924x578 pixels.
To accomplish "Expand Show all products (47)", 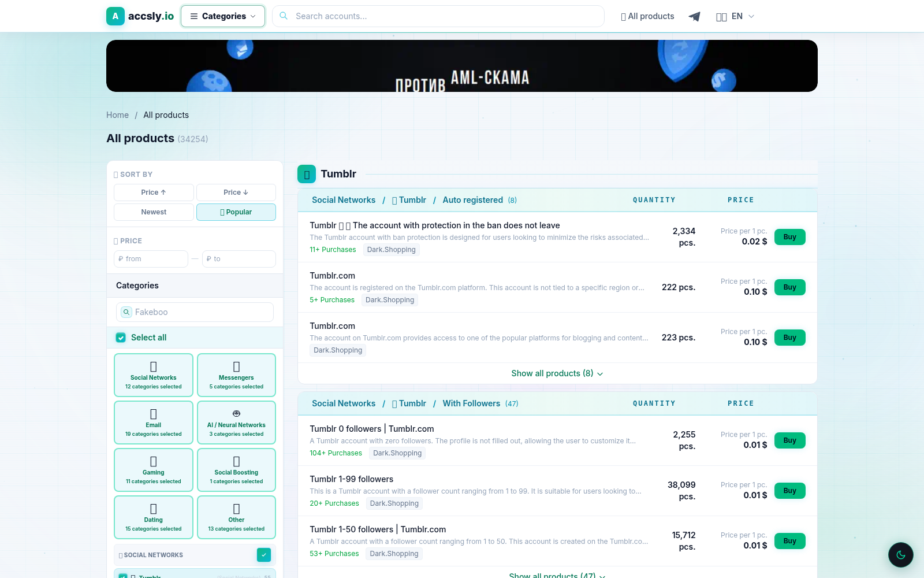I will click(x=557, y=575).
